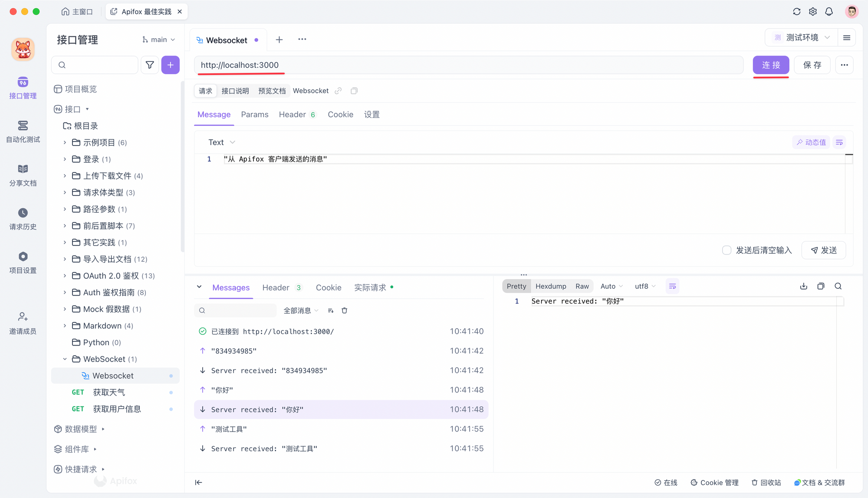Click the filter icon in sidebar

point(150,65)
